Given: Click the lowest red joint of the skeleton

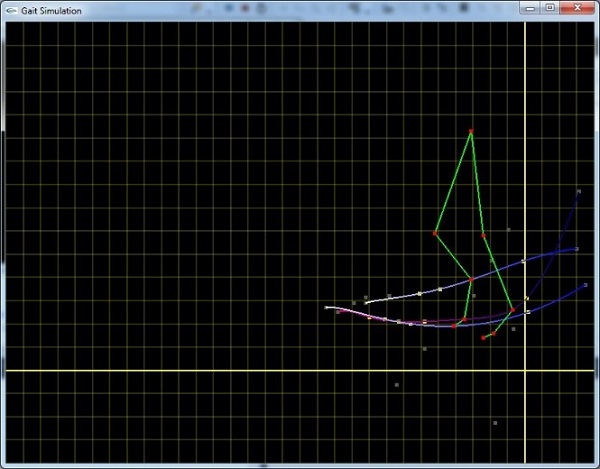Looking at the screenshot, I should [x=484, y=338].
